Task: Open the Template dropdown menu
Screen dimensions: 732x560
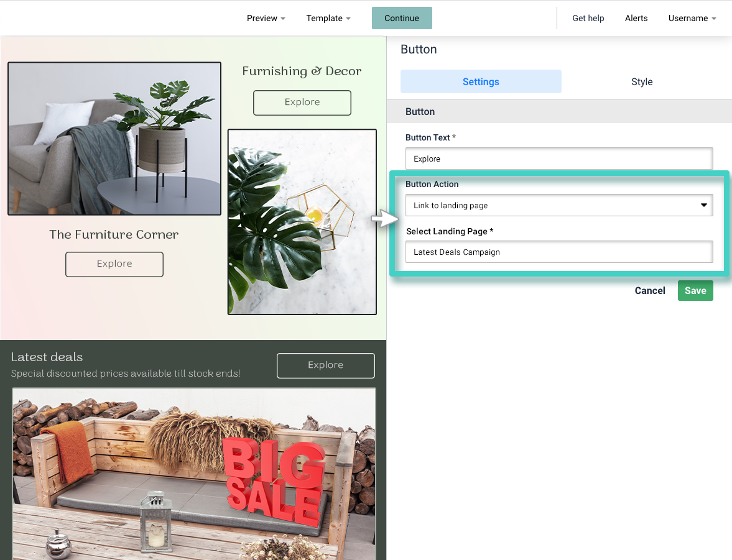Action: click(328, 18)
